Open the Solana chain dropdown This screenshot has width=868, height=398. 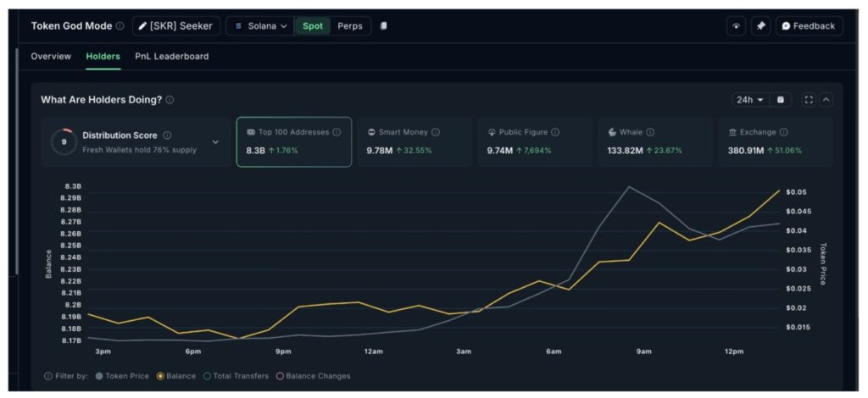(260, 26)
